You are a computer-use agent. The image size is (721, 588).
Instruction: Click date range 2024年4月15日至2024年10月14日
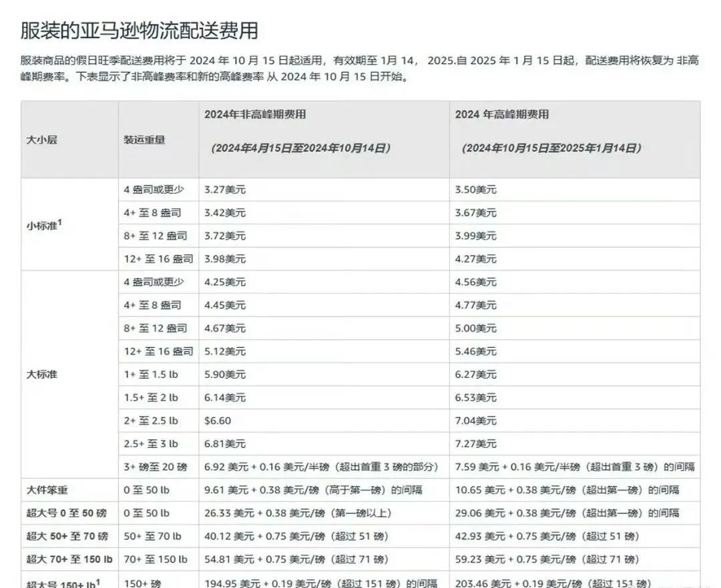(301, 148)
